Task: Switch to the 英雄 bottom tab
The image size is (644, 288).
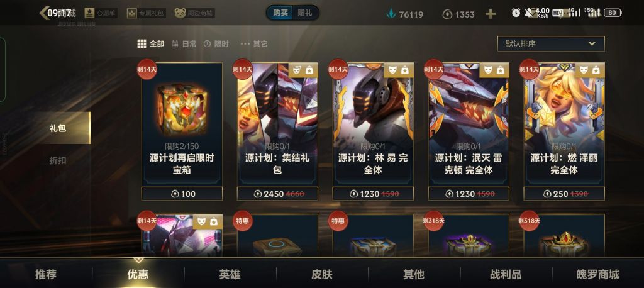Action: click(x=230, y=274)
